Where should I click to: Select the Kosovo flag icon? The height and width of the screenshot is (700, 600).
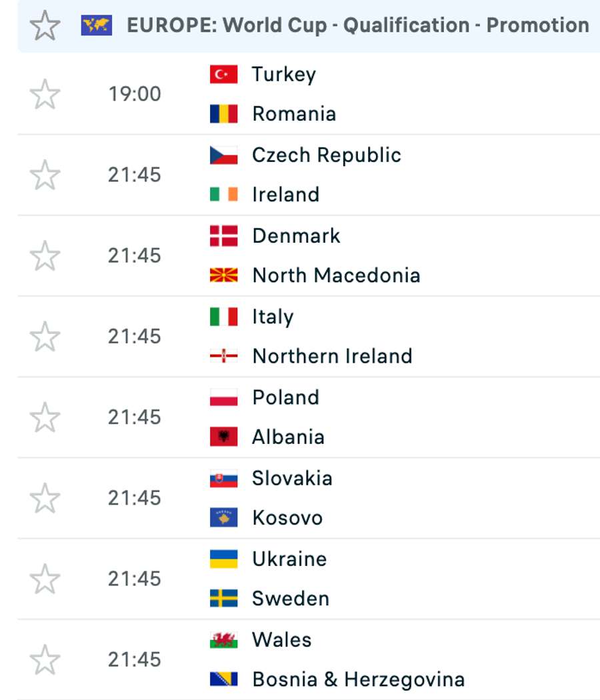coord(223,517)
